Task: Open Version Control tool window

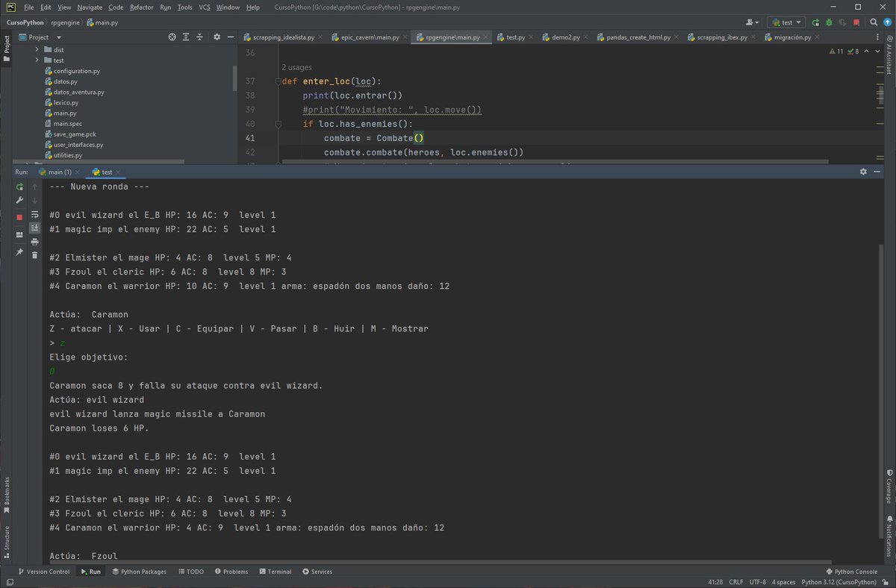Action: [44, 572]
